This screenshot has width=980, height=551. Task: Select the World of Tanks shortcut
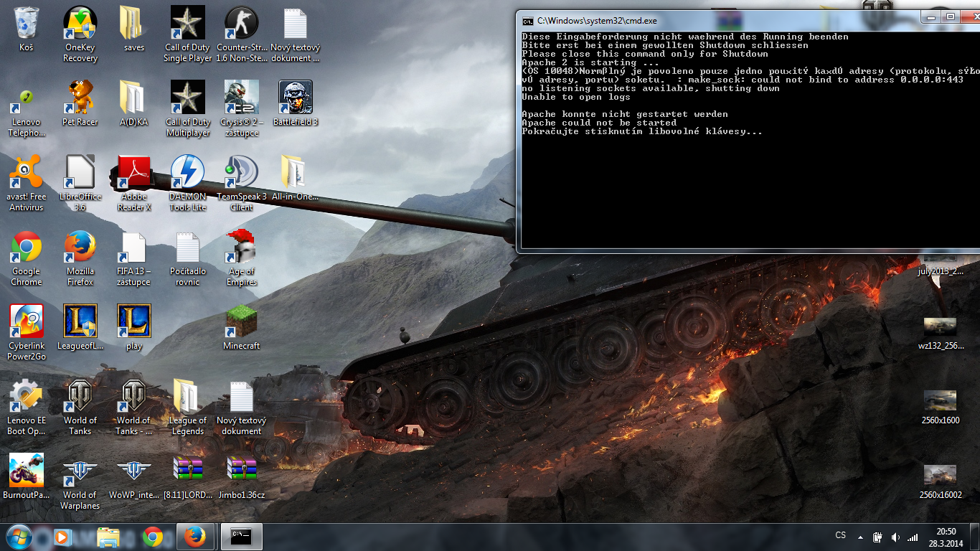pos(80,408)
